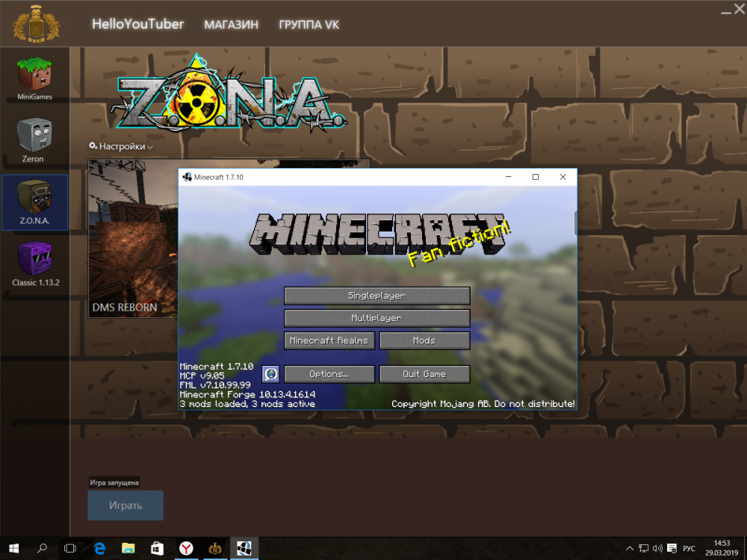This screenshot has height=560, width=747.
Task: Expand the Настройки settings dropdown
Action: click(120, 146)
